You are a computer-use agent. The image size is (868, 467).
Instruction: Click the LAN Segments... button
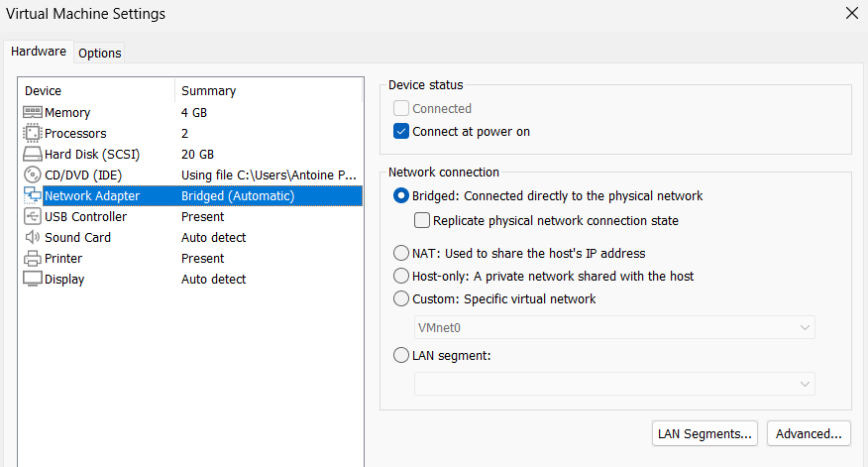click(705, 433)
